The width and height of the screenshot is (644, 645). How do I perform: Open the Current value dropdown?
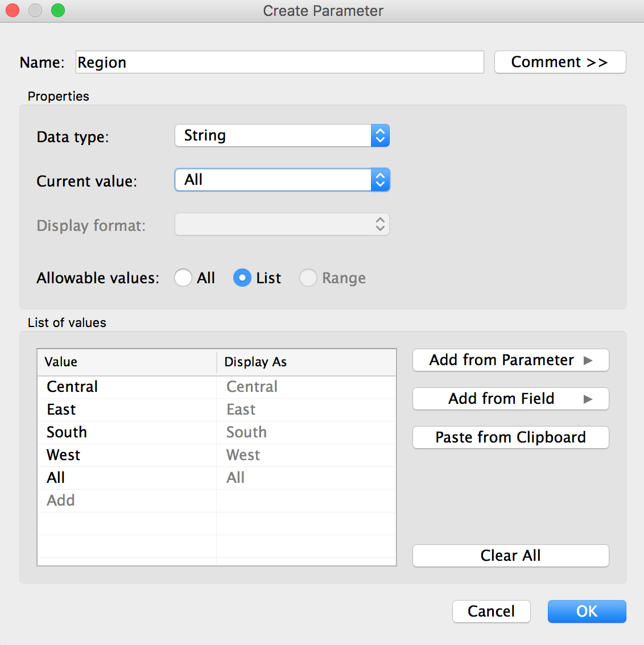point(282,180)
